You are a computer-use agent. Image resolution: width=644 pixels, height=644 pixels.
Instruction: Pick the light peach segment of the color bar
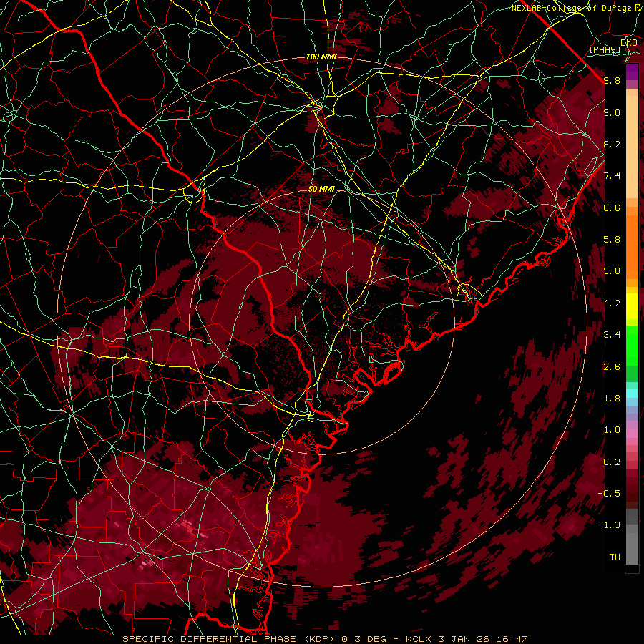coord(632,147)
